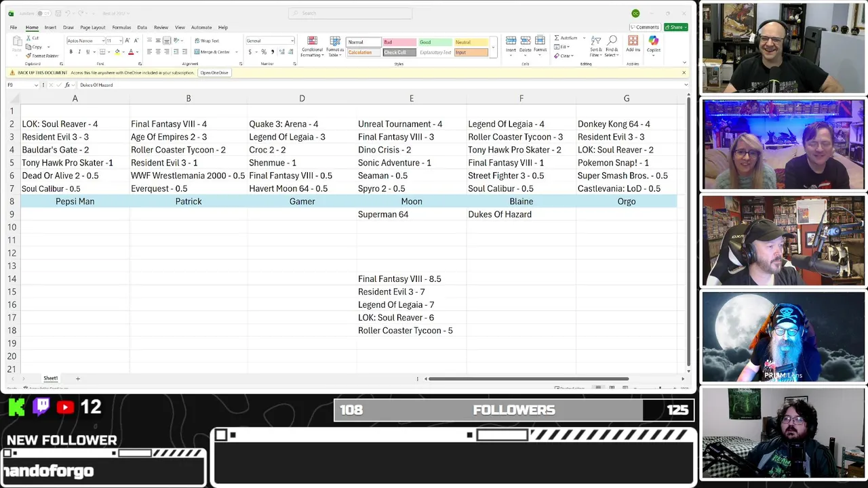868x488 pixels.
Task: Select the Pepsi Man header cell
Action: coord(75,201)
